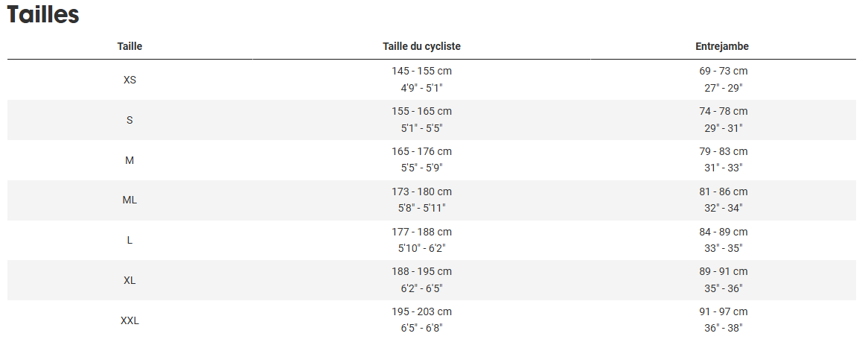Select the "74 - 78 cm" inseam value
The image size is (868, 345).
721,112
